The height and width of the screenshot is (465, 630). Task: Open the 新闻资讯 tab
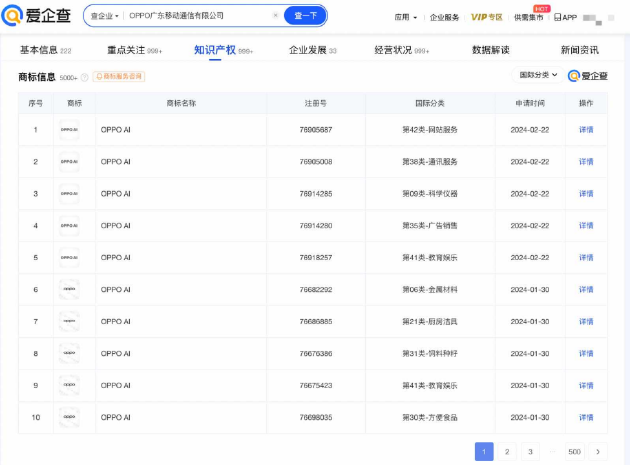click(x=579, y=50)
